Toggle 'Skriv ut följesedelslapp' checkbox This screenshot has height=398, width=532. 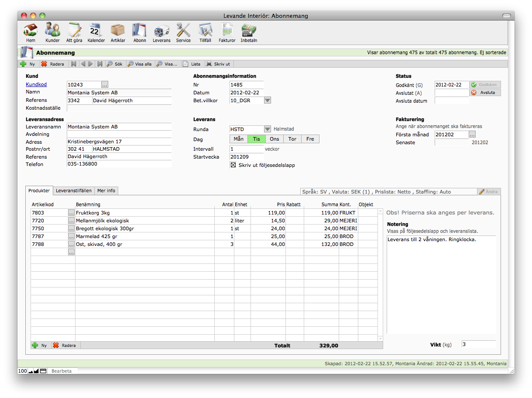point(233,165)
